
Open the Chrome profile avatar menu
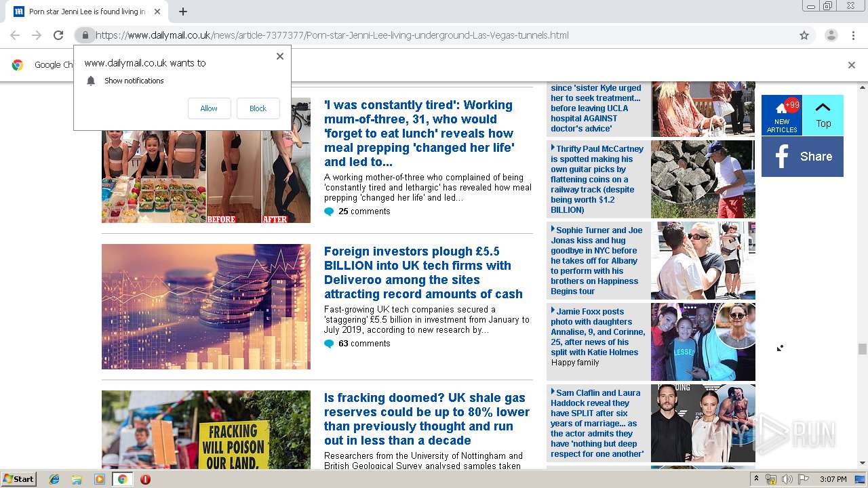831,35
